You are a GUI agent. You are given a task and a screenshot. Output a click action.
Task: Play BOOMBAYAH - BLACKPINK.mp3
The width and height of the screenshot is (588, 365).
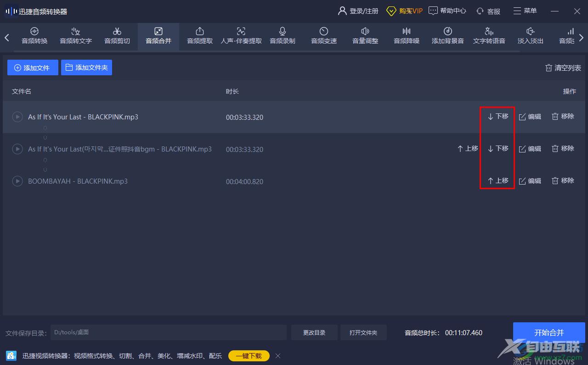pos(17,181)
